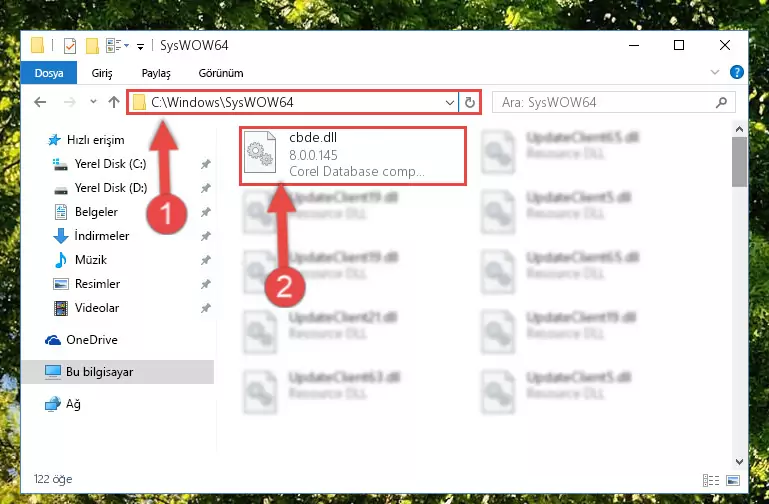Open the Görünüm ribbon tab
The width and height of the screenshot is (769, 504).
221,73
